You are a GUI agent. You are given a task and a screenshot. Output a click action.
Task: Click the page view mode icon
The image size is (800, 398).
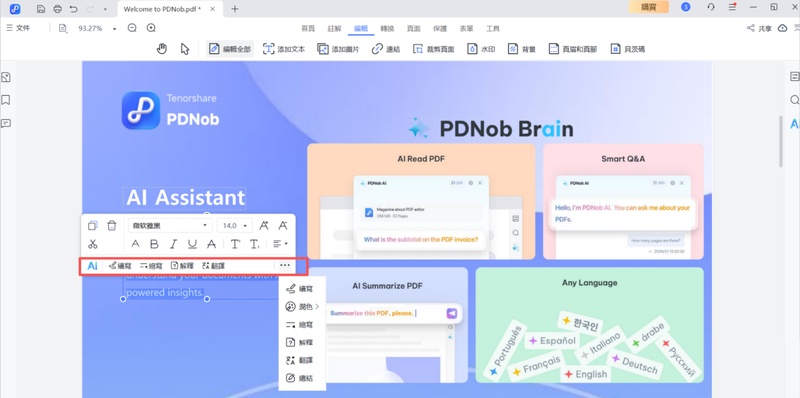(x=63, y=28)
